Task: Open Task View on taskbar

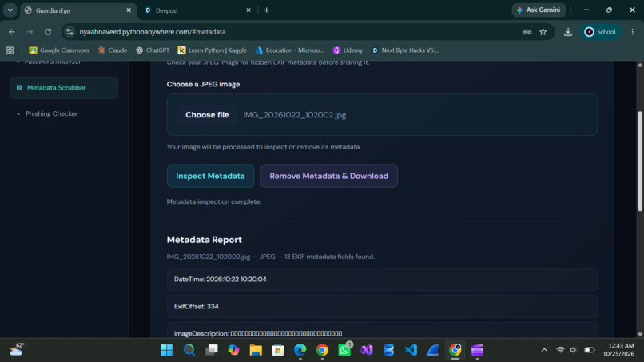Action: [212, 350]
